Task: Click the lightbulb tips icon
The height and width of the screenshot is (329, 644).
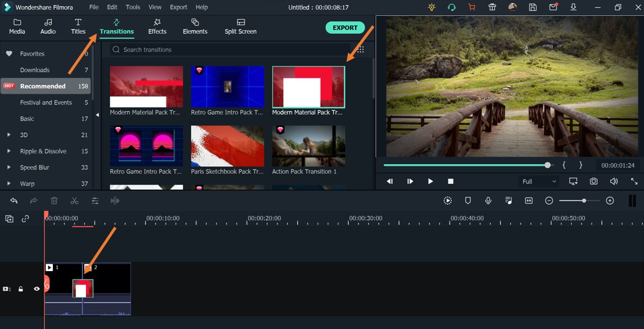Action: point(432,7)
